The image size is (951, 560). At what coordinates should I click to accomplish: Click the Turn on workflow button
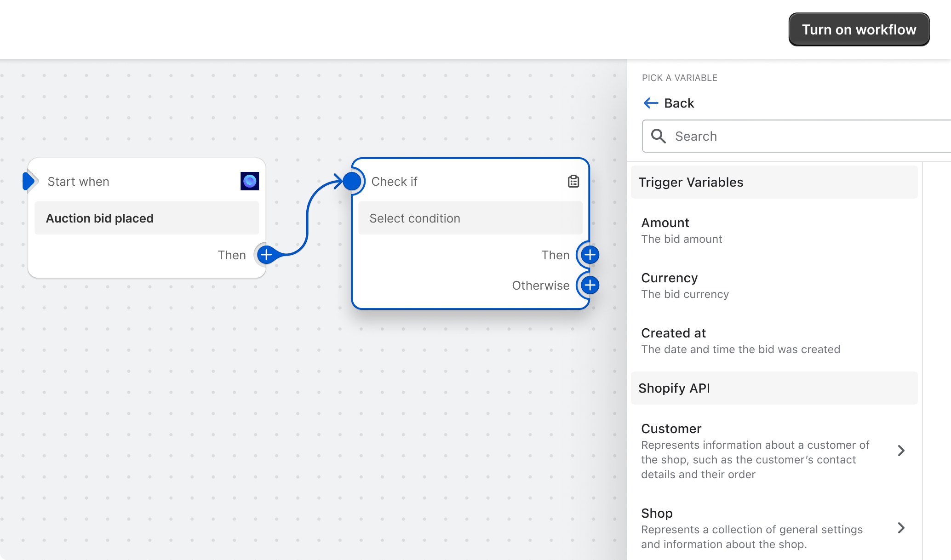coord(859,29)
